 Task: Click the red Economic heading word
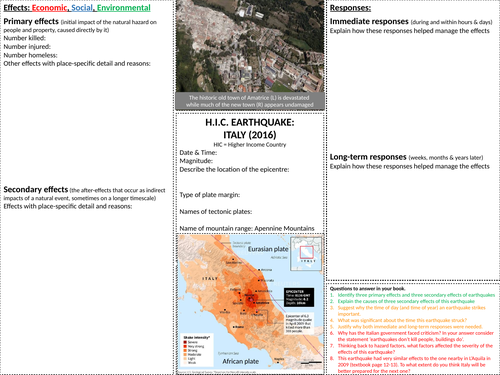(49, 8)
